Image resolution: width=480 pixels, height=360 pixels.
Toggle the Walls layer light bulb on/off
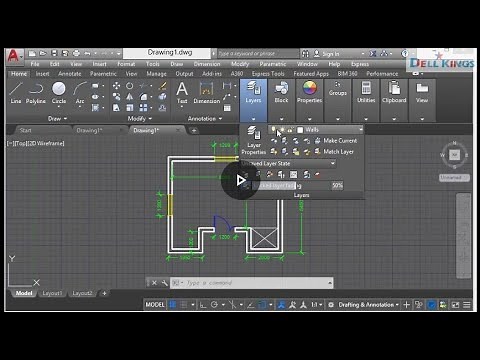coord(273,130)
